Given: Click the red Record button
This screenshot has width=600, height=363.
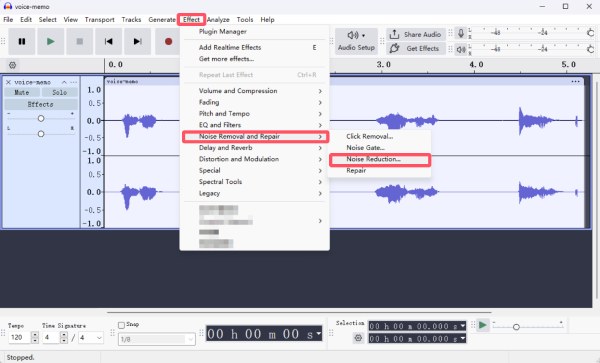Looking at the screenshot, I should tap(168, 41).
